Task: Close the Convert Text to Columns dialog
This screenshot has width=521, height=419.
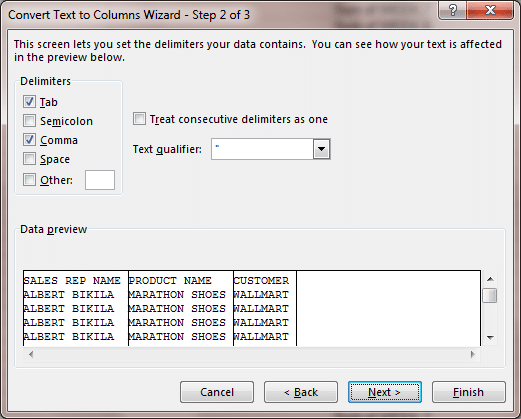Action: coord(490,10)
